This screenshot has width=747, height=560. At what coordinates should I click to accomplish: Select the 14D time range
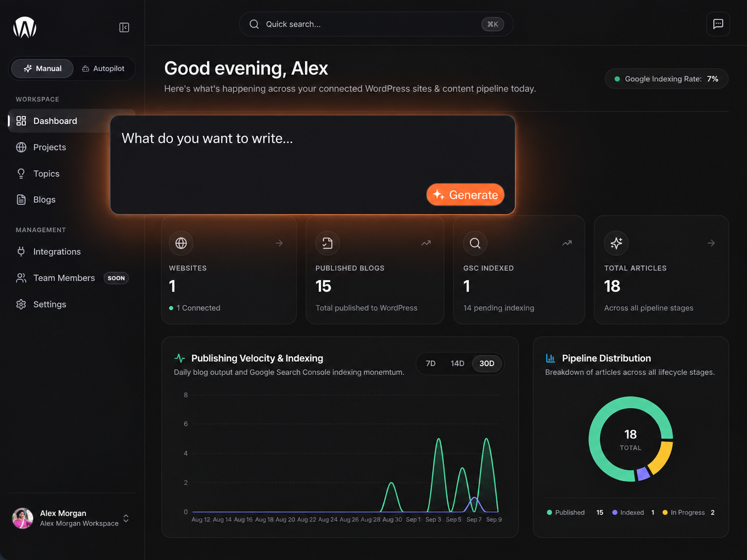click(x=458, y=364)
